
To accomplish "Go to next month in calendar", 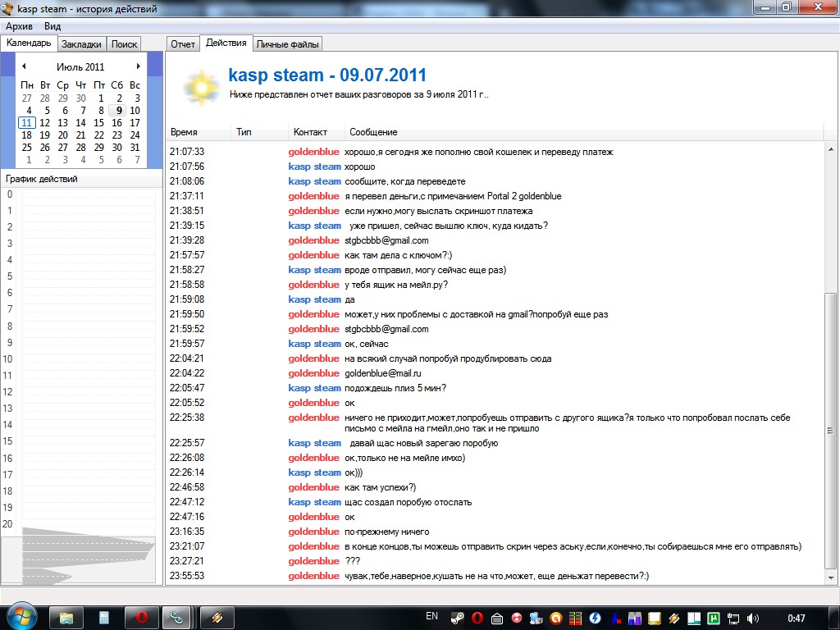I will (x=138, y=66).
